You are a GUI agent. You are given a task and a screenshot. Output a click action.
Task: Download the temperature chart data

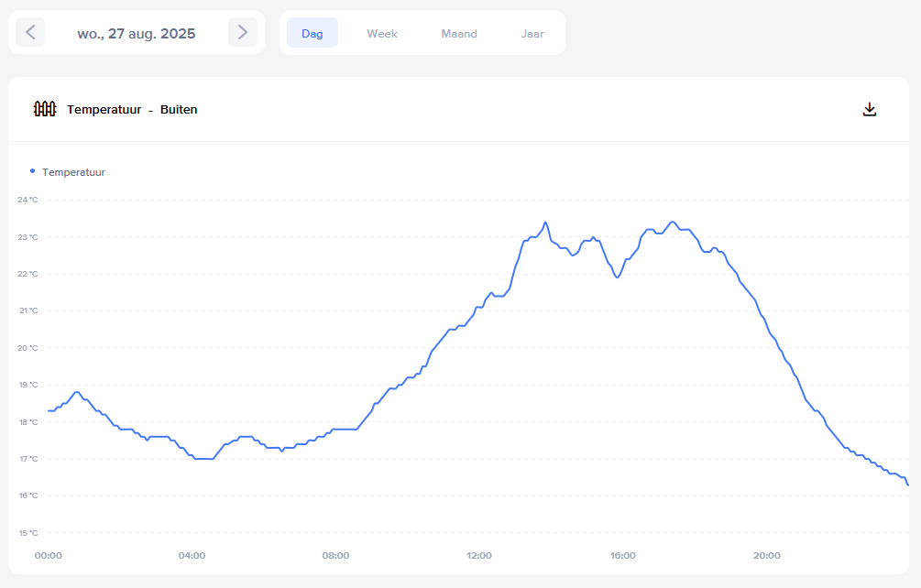tap(870, 110)
